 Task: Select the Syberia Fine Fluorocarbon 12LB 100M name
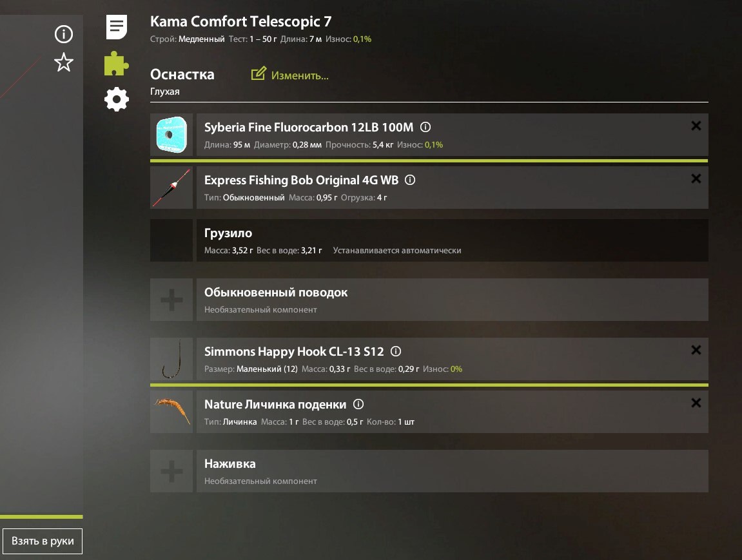tap(309, 127)
